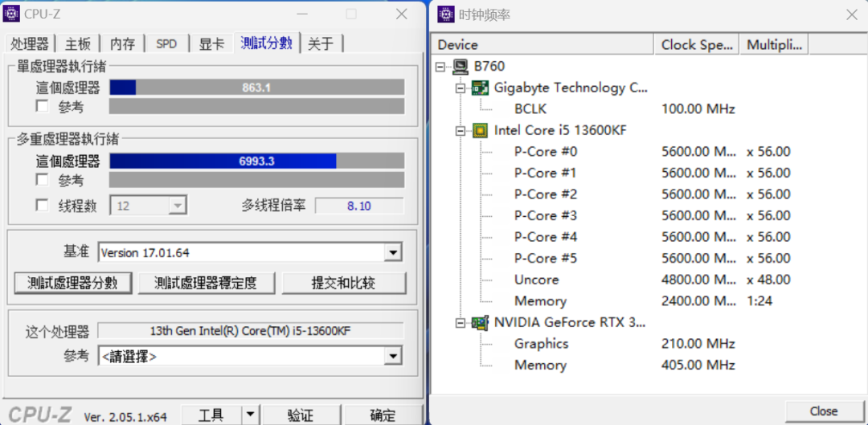This screenshot has height=425, width=868.
Task: Select the P-Core #1 row
Action: (x=545, y=174)
